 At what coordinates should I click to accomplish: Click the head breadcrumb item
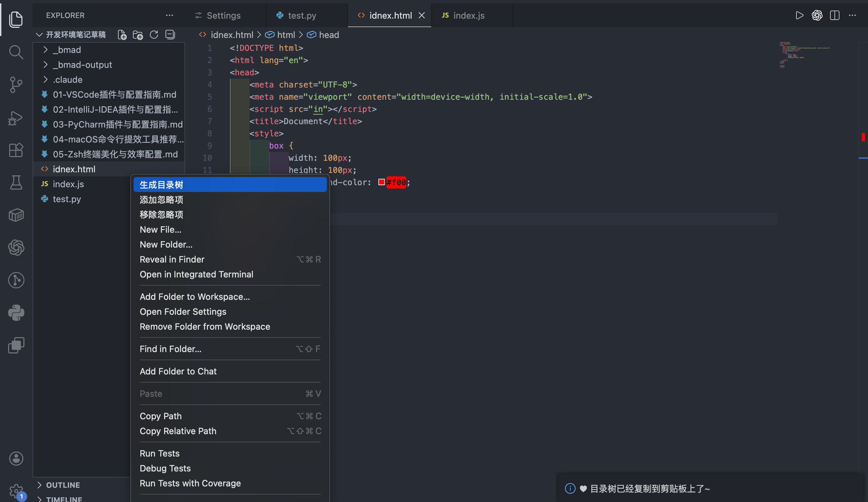click(329, 35)
